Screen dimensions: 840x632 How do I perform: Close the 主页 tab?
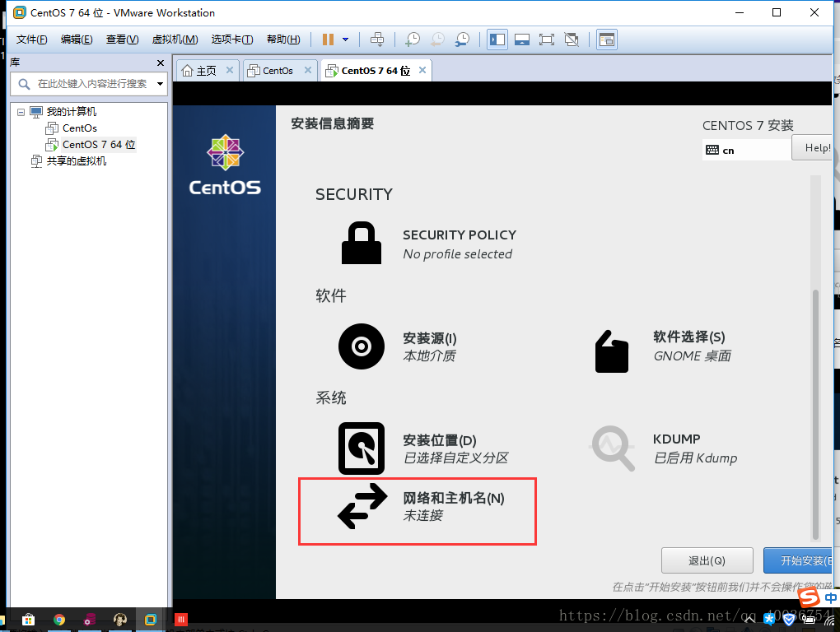point(229,70)
